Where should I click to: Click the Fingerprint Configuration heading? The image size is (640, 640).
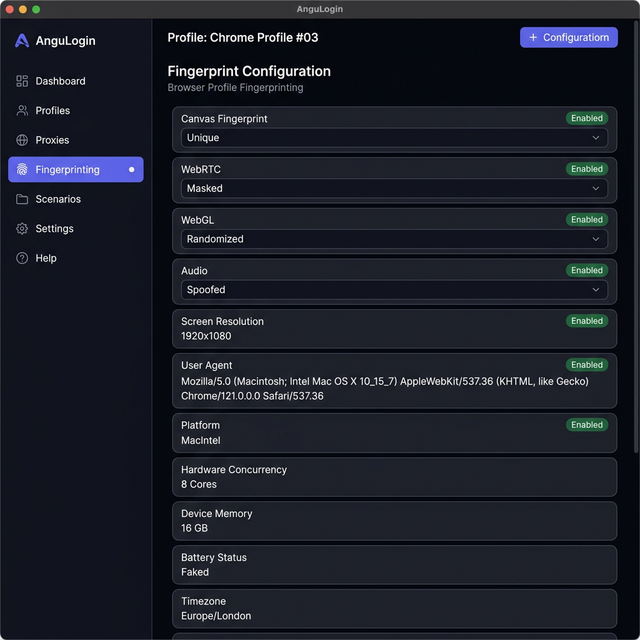(x=249, y=71)
